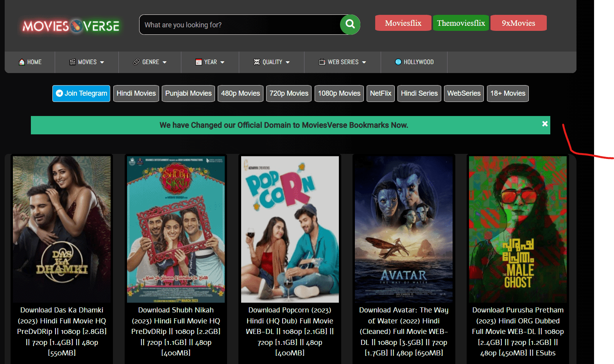614x364 pixels.
Task: Open the Download Avatar title link
Action: tap(404, 332)
